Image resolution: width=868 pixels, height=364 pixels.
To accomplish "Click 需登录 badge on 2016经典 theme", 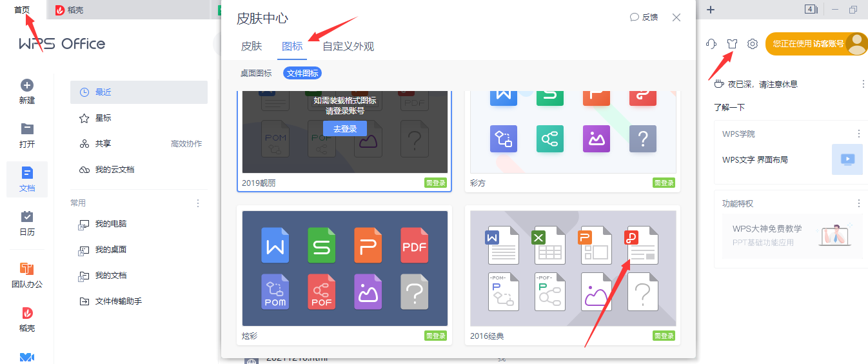I will coord(664,336).
